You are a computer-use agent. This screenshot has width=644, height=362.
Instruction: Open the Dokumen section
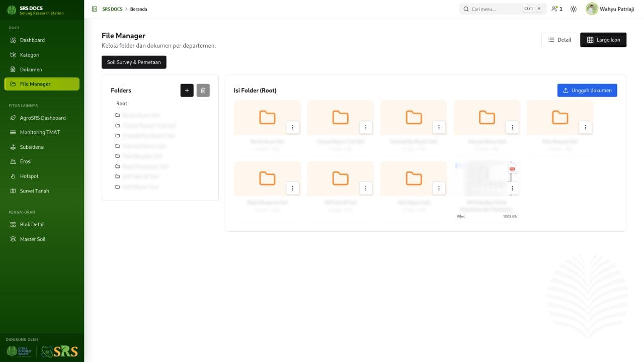tap(42, 69)
